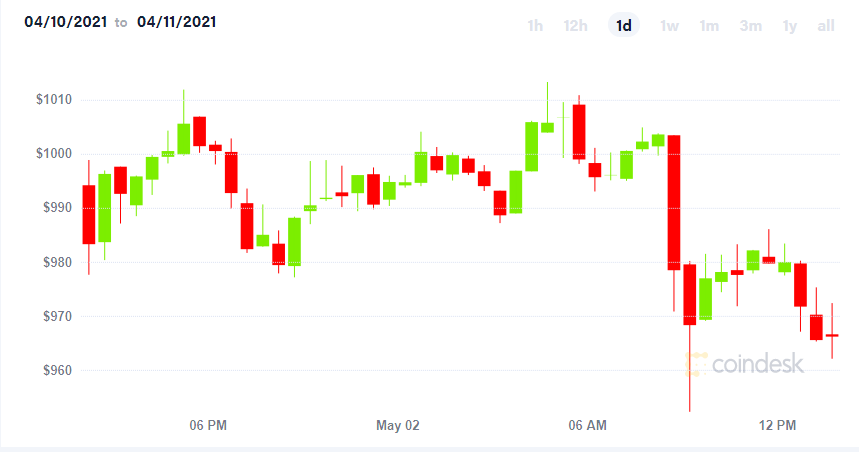Image resolution: width=859 pixels, height=452 pixels.
Task: Click the 06 AM time axis label
Action: 587,425
